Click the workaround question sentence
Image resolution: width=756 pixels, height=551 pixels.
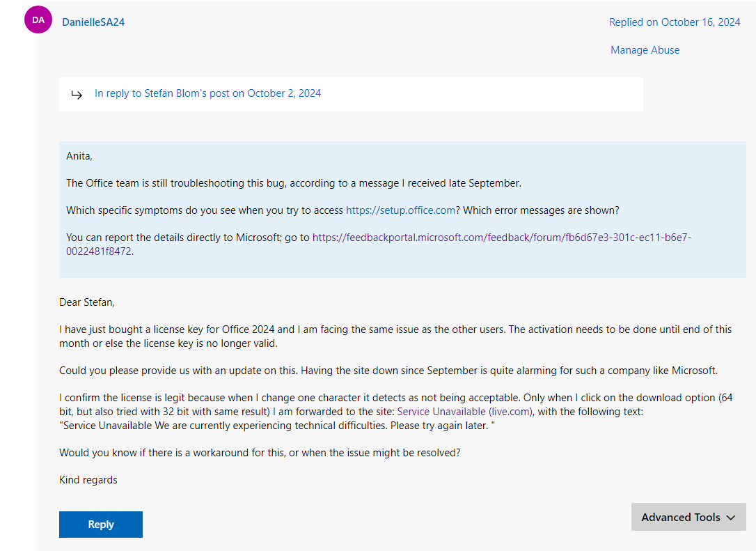(x=260, y=453)
